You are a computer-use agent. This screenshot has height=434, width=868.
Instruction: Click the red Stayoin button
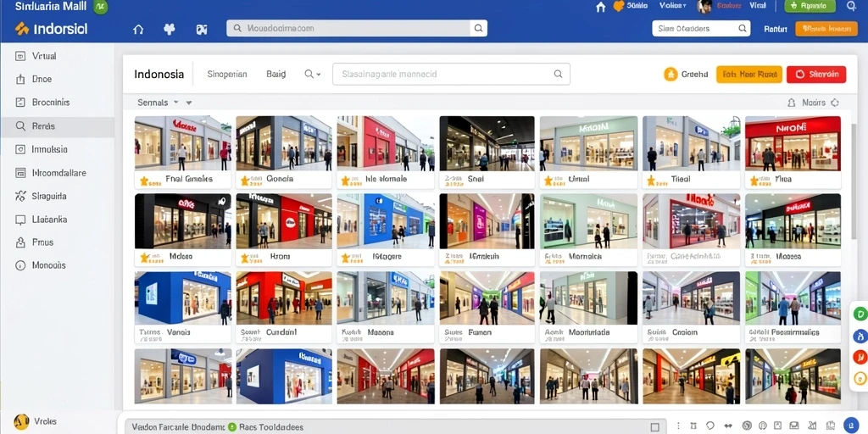[x=816, y=75]
